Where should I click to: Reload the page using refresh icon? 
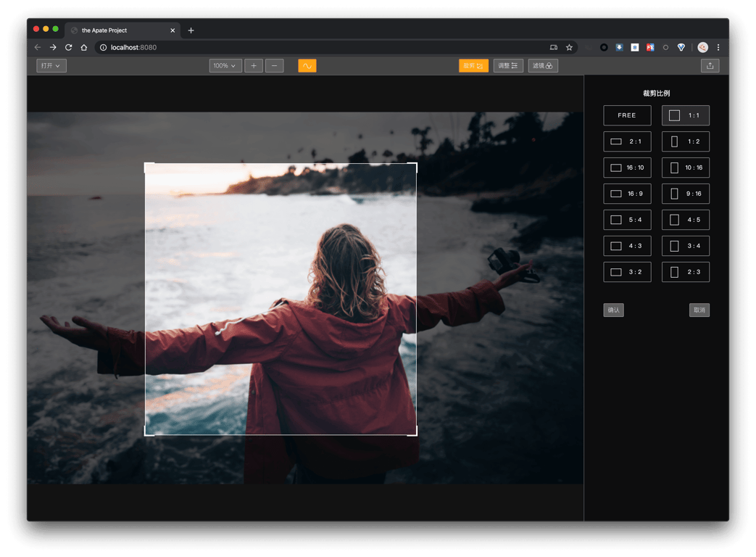(x=68, y=47)
